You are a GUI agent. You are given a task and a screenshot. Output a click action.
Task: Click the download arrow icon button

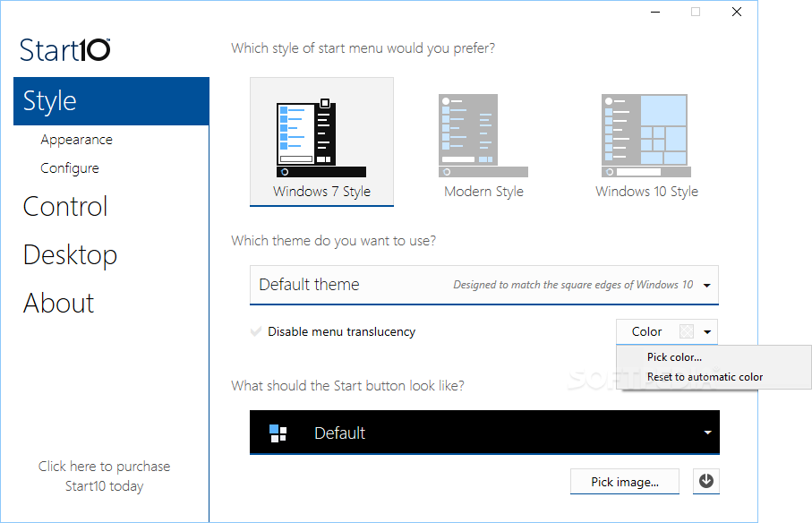point(706,481)
